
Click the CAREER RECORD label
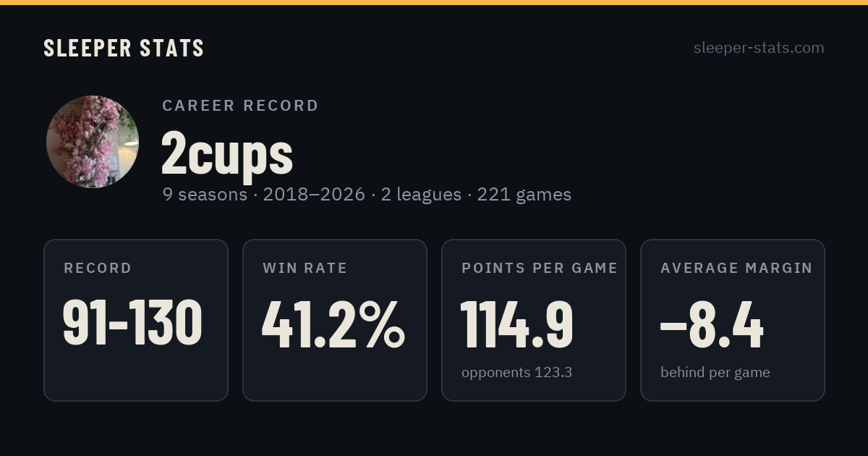click(240, 106)
